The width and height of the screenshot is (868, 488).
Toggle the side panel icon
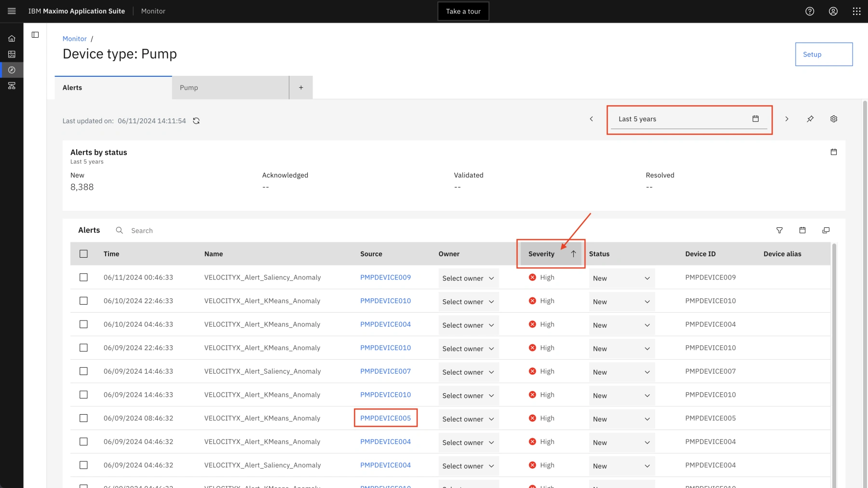tap(35, 35)
